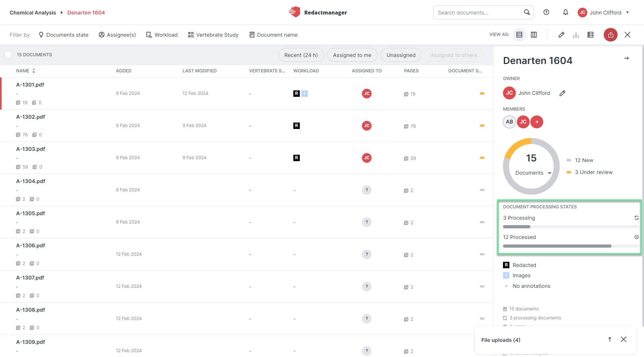This screenshot has height=357, width=644.
Task: Close the dossier view with X
Action: 628,35
